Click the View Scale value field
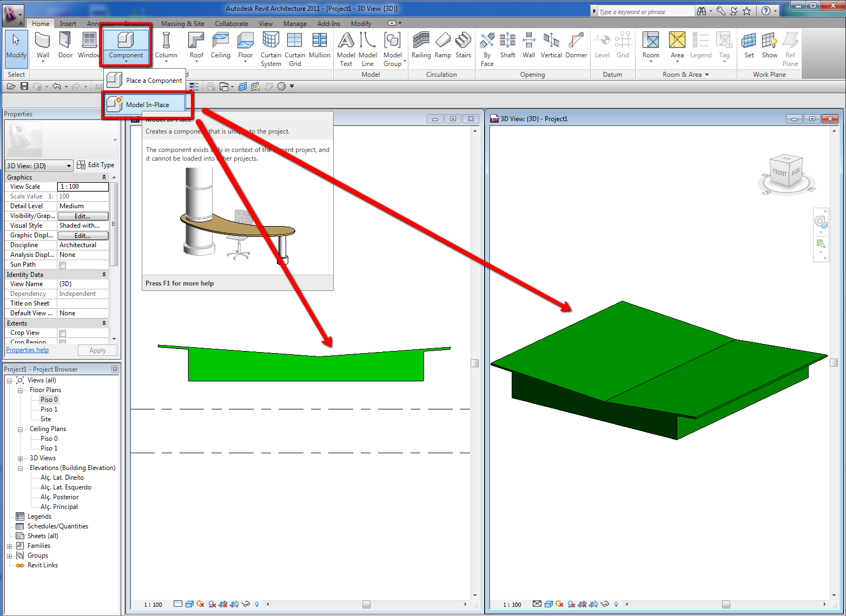The image size is (846, 616). point(83,187)
